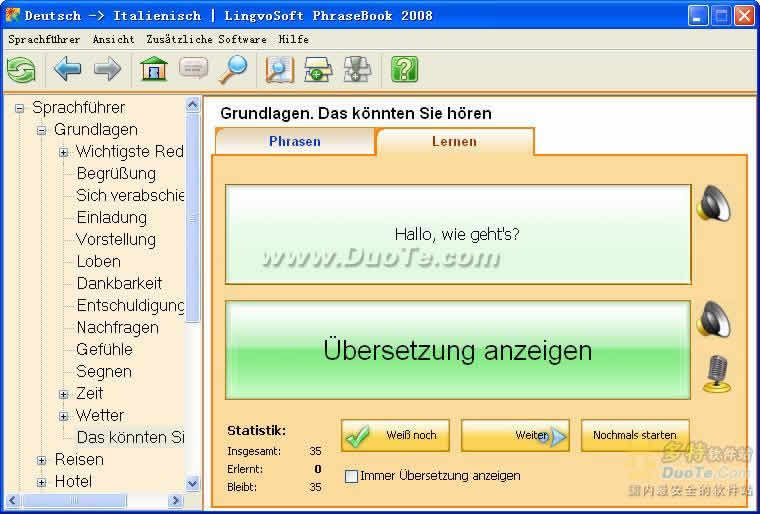Screen dimensions: 760x514
Task: Expand the Wetter tree node
Action: click(x=63, y=416)
